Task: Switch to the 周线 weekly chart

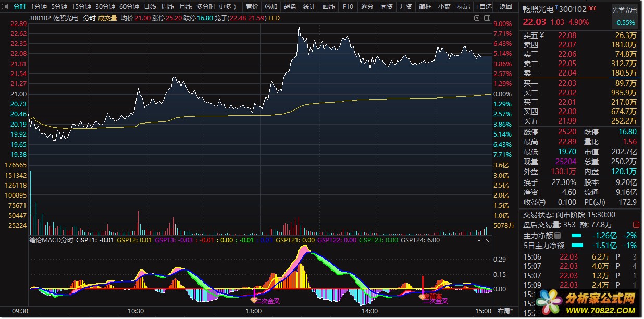Action: tap(168, 7)
